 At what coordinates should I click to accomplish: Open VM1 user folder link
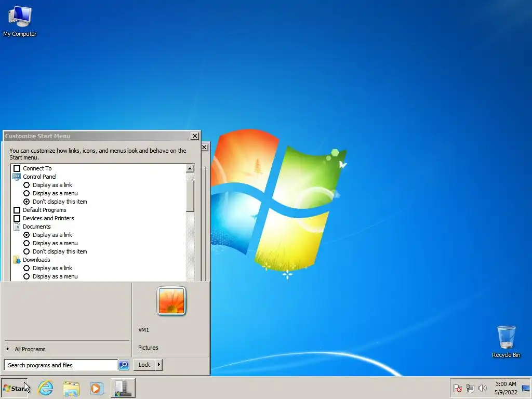point(143,330)
